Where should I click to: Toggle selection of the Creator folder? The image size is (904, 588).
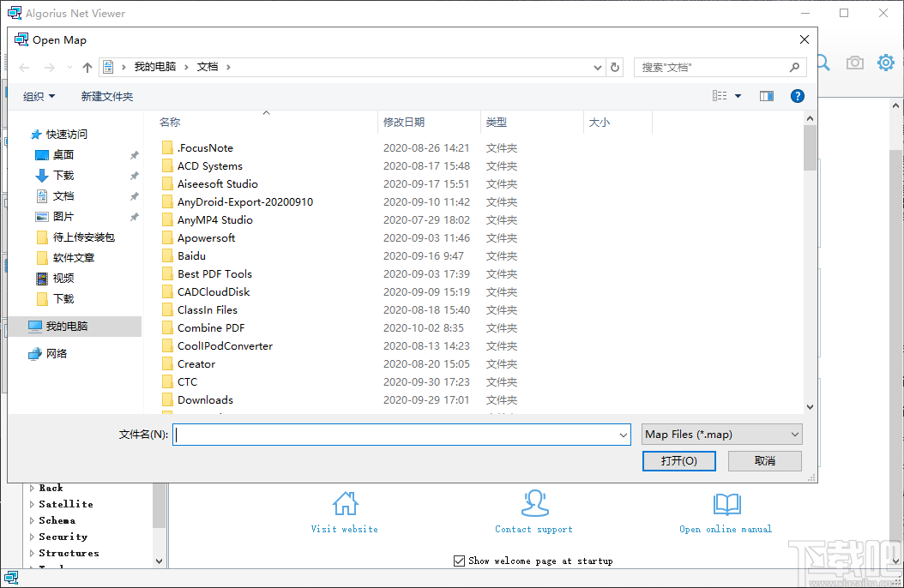pos(196,363)
